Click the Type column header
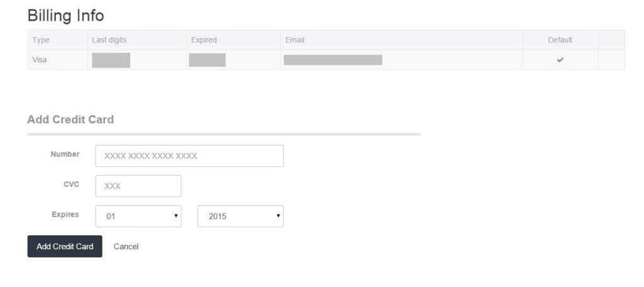 (x=41, y=40)
